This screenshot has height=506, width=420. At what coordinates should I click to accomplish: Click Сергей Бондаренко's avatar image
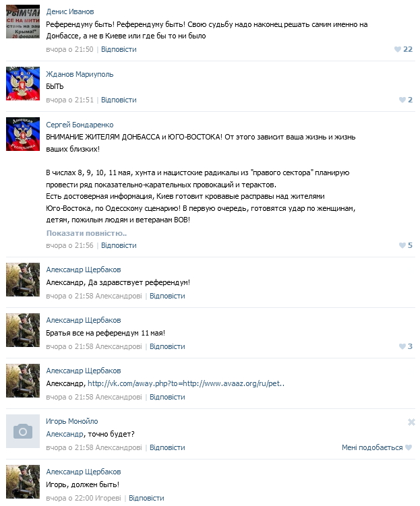pyautogui.click(x=23, y=134)
